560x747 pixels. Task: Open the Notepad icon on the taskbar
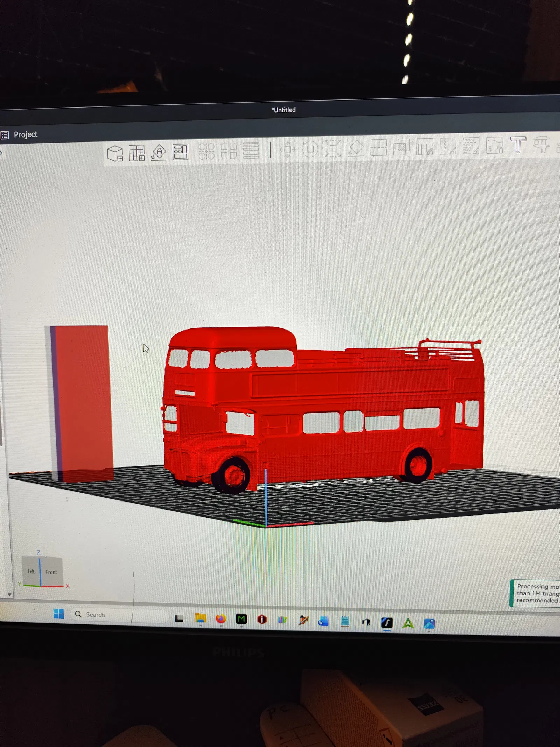(345, 622)
